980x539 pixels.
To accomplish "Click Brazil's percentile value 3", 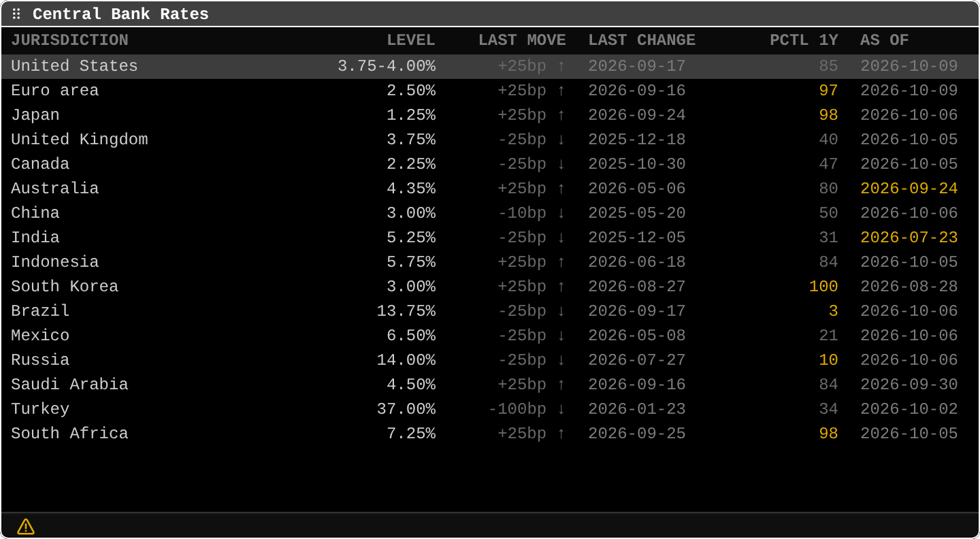I will [x=833, y=311].
